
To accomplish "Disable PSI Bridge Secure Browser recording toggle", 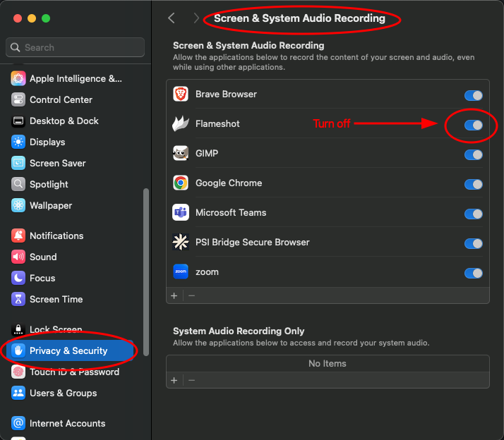I will pyautogui.click(x=474, y=243).
